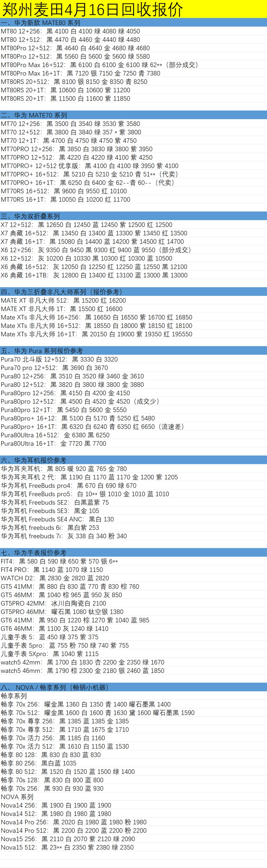Click the header 六、华为耳机报价参考
This screenshot has width=267, height=868.
[133, 460]
